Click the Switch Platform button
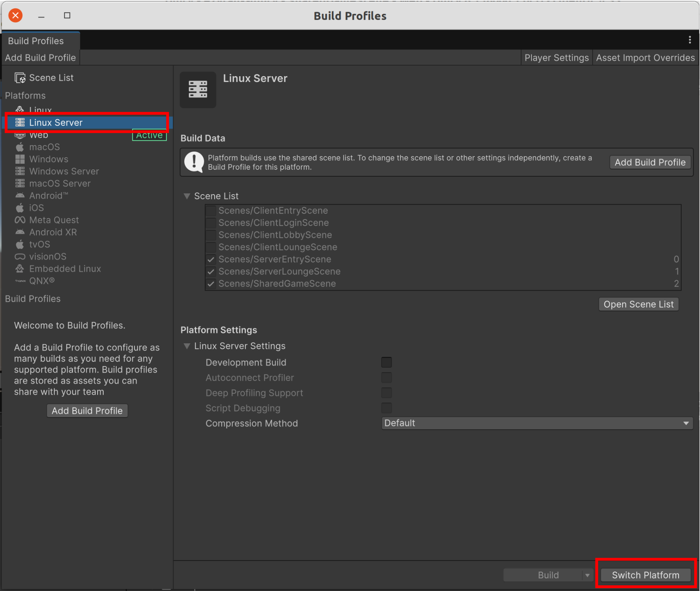700x591 pixels. tap(645, 575)
